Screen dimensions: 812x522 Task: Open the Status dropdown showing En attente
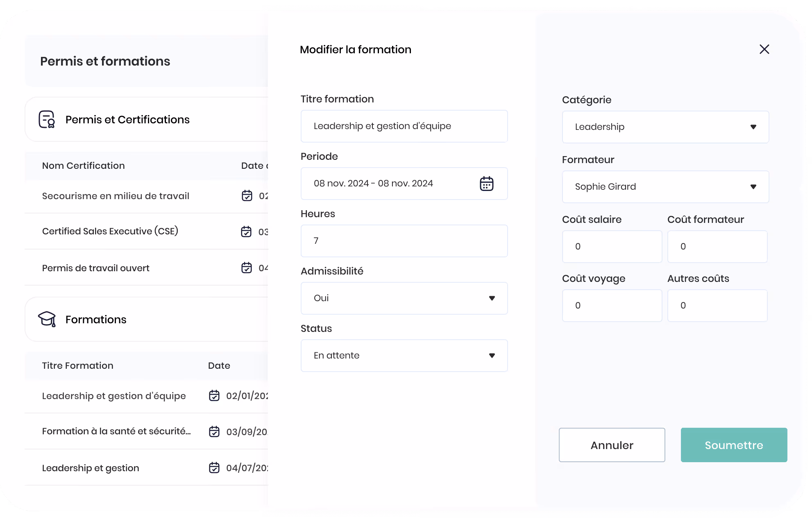tap(404, 356)
